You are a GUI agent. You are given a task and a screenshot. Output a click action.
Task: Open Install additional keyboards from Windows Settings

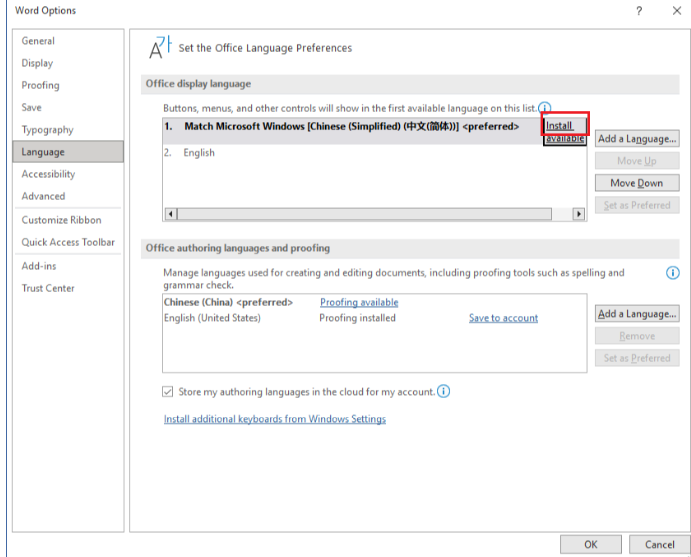[275, 419]
